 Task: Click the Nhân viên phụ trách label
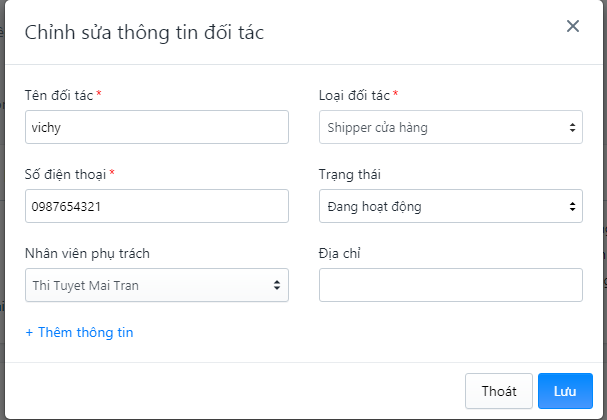tap(87, 253)
